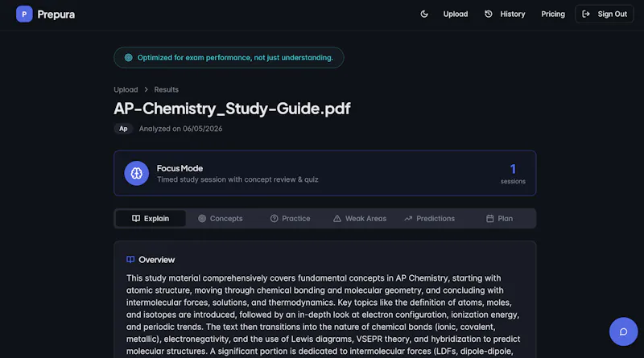Screen dimensions: 644x358
Task: Click the target icon in exam banner
Action: [x=129, y=57]
